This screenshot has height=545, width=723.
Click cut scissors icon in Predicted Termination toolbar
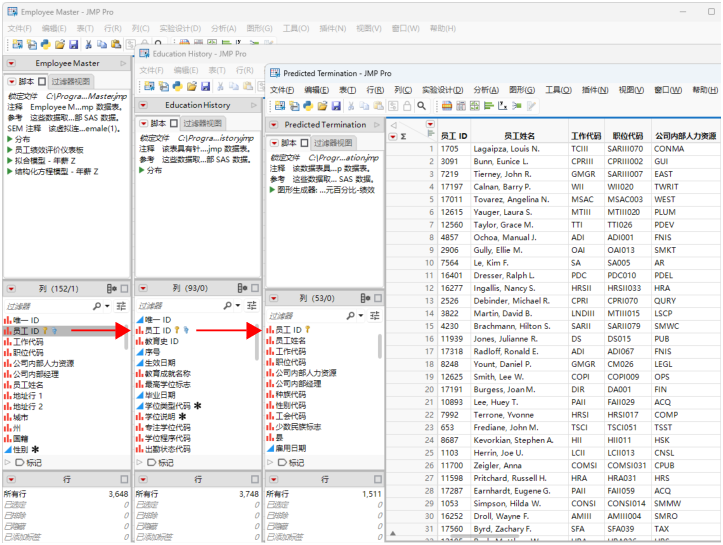click(351, 106)
